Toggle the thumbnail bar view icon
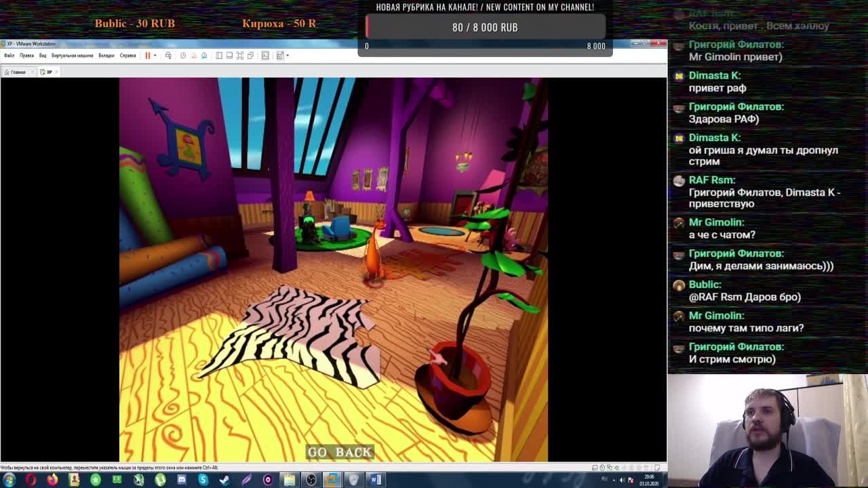The height and width of the screenshot is (488, 868). pyautogui.click(x=229, y=56)
